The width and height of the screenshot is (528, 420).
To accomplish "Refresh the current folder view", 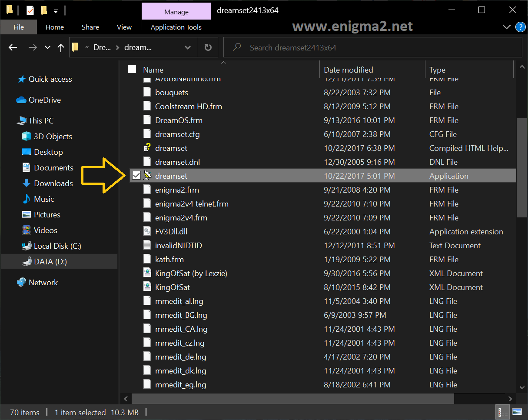I will [x=208, y=47].
